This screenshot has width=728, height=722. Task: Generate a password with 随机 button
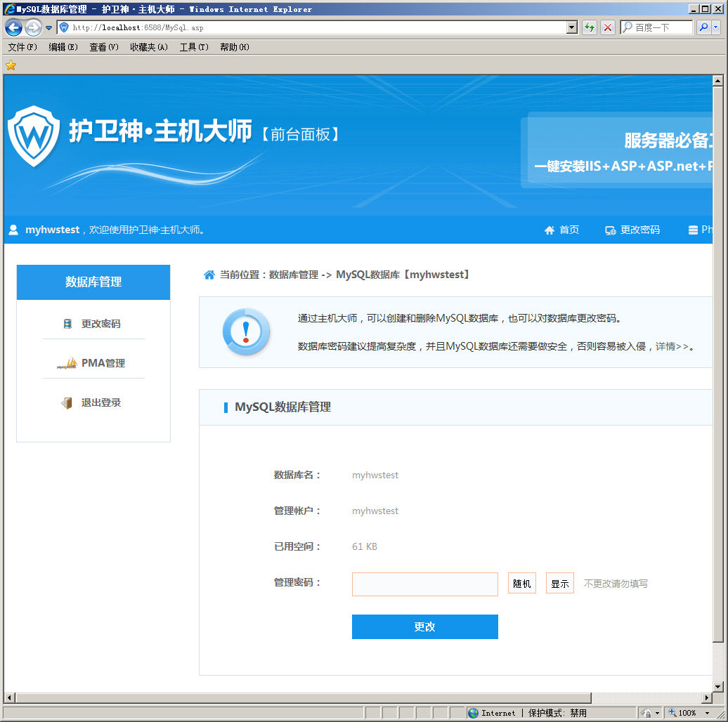[521, 584]
